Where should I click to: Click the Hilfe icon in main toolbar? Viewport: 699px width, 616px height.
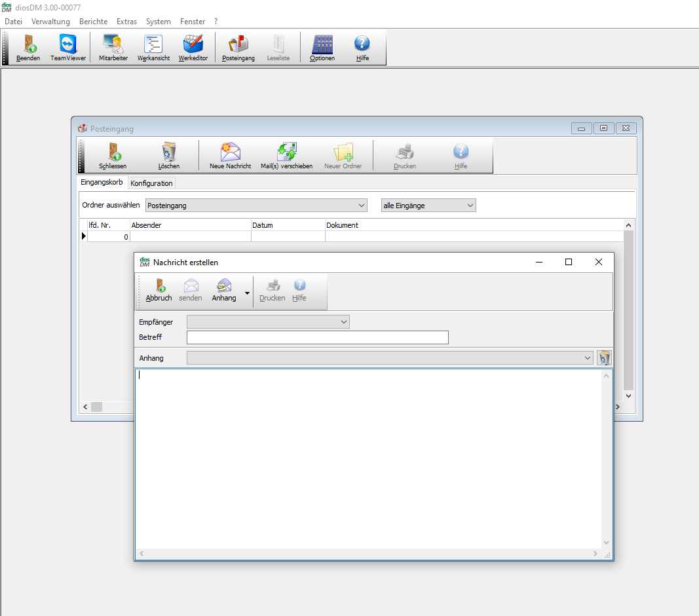click(x=362, y=47)
